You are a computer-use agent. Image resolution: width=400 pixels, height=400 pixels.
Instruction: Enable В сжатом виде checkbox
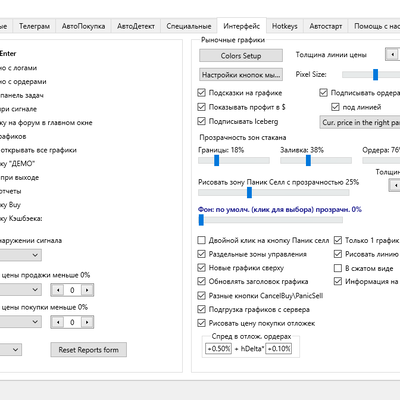[x=338, y=268]
